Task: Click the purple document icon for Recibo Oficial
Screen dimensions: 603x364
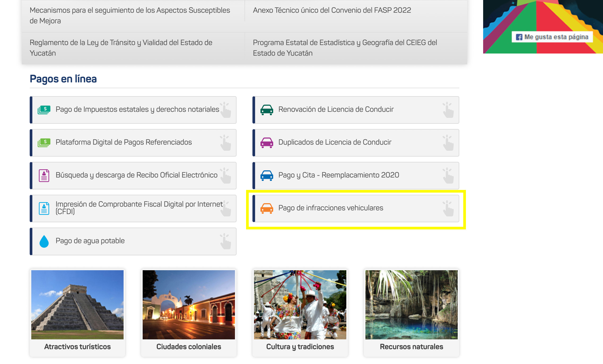Action: (44, 175)
